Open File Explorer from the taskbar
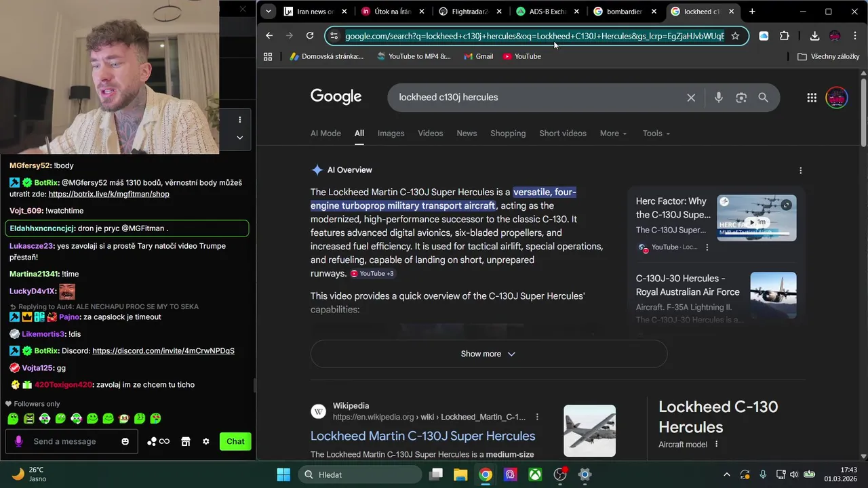Screen dimensions: 868x488 coord(460,474)
